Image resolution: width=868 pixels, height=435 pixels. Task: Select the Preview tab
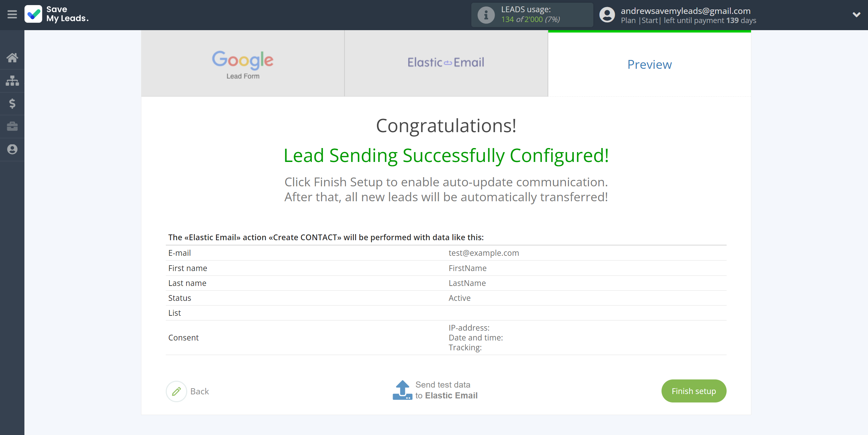click(x=649, y=63)
